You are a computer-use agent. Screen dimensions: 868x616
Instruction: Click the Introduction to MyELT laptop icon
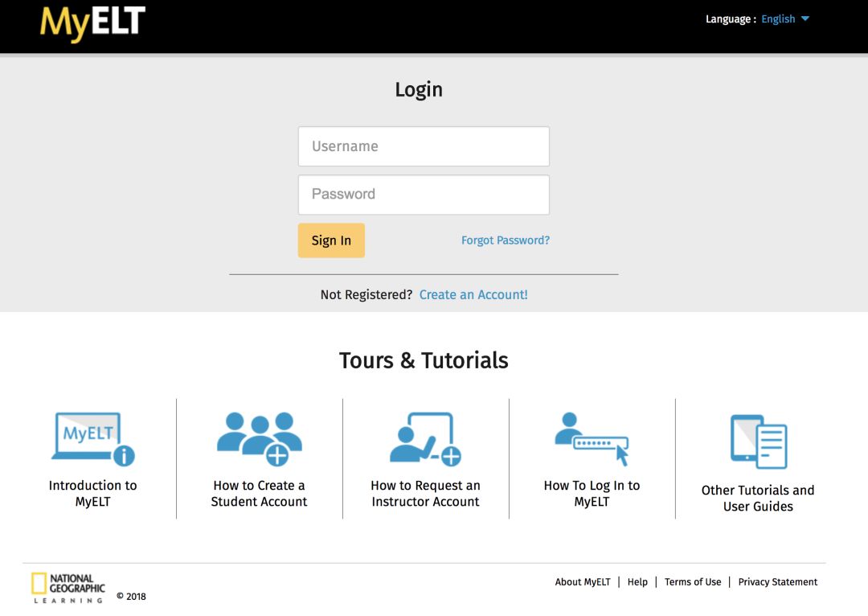93,439
